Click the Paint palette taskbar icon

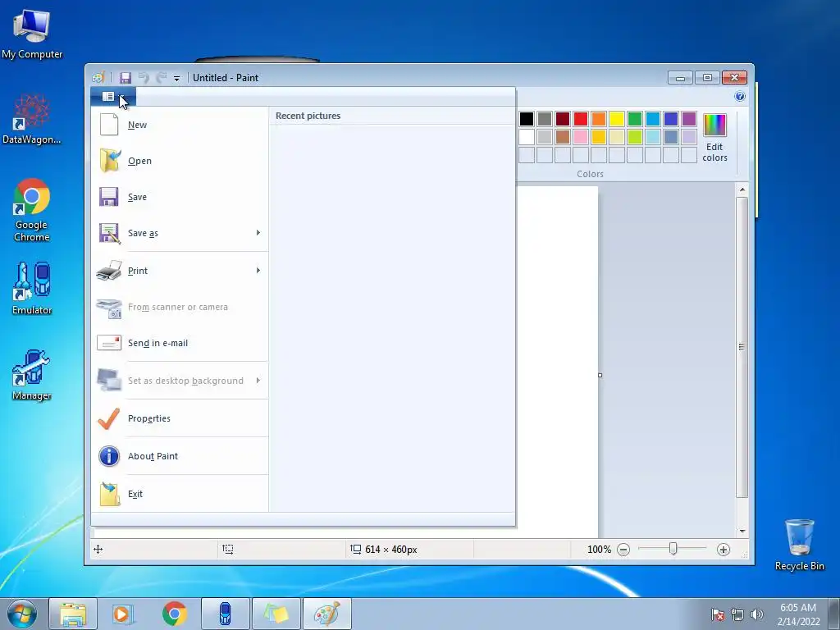pyautogui.click(x=326, y=614)
